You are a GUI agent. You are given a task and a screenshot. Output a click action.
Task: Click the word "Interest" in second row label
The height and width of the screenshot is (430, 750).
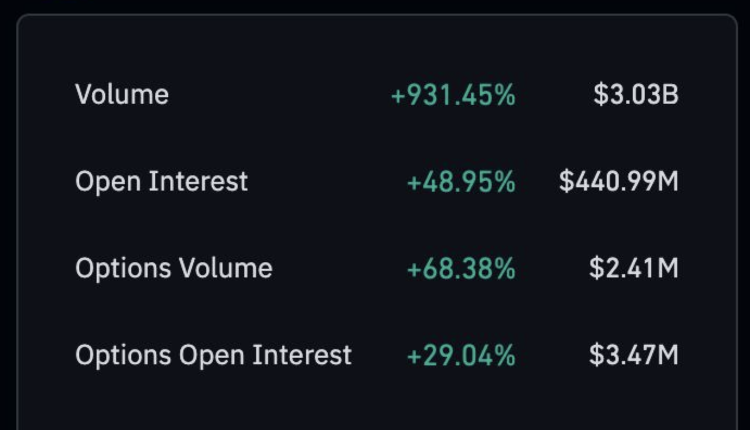(201, 182)
